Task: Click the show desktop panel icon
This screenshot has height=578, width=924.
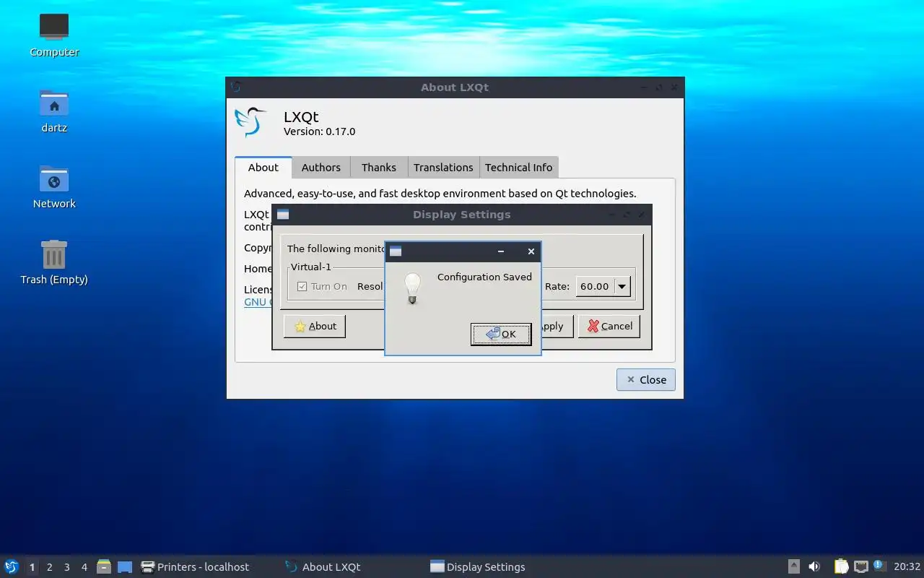Action: pyautogui.click(x=125, y=566)
